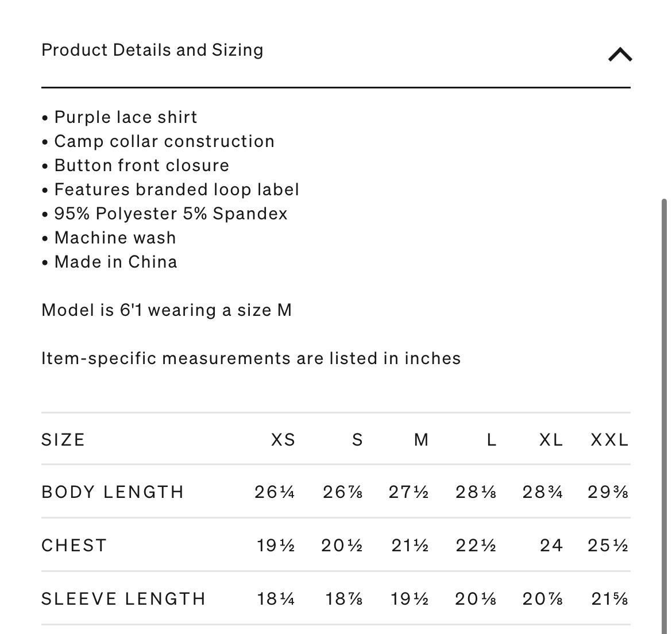Select the XS size column header
This screenshot has width=672, height=634.
(283, 440)
